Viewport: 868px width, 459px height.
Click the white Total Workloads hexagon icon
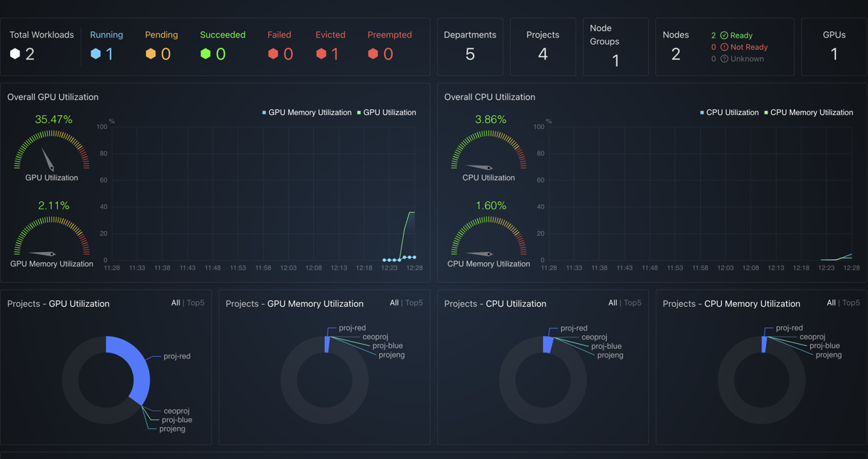click(x=15, y=54)
